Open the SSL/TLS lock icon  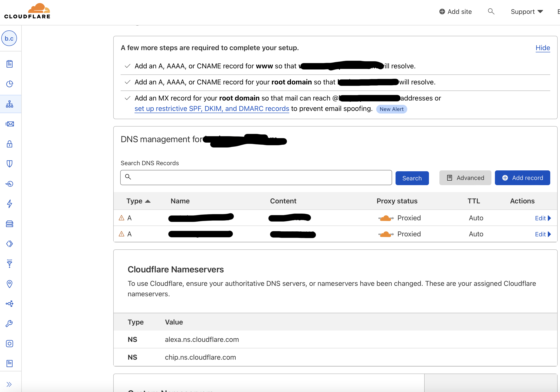pyautogui.click(x=10, y=144)
